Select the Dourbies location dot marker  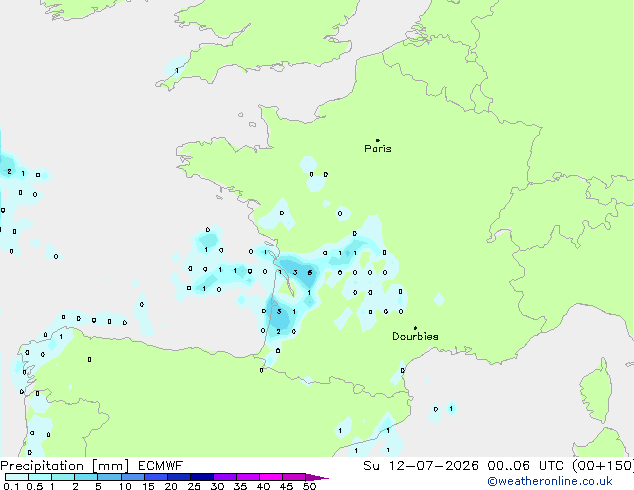(x=415, y=328)
